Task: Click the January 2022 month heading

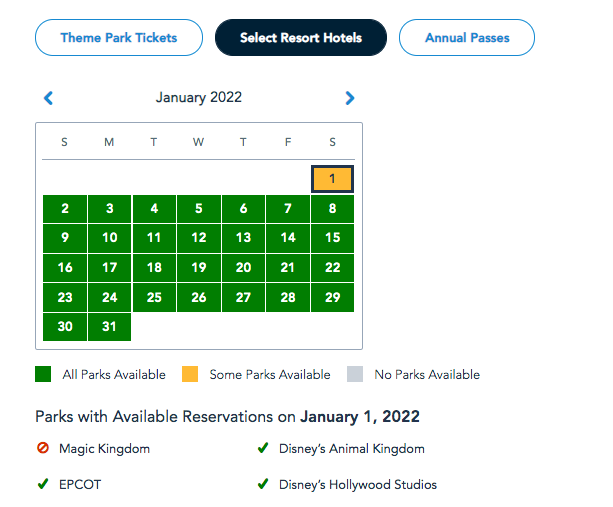Action: point(199,98)
